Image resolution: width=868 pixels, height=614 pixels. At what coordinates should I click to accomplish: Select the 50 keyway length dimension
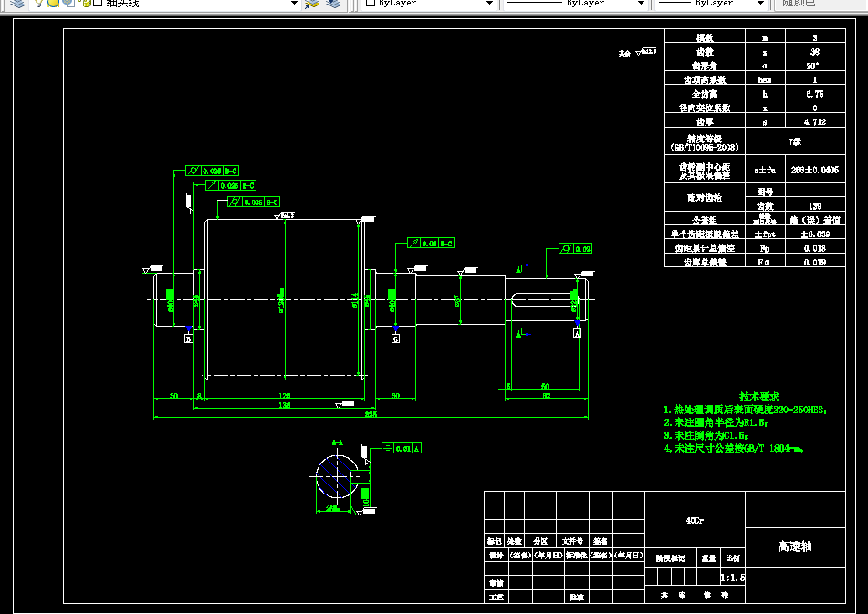545,386
